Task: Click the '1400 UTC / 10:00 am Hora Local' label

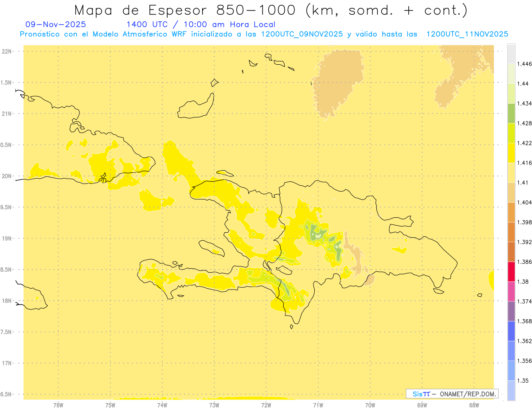Action: pos(201,25)
